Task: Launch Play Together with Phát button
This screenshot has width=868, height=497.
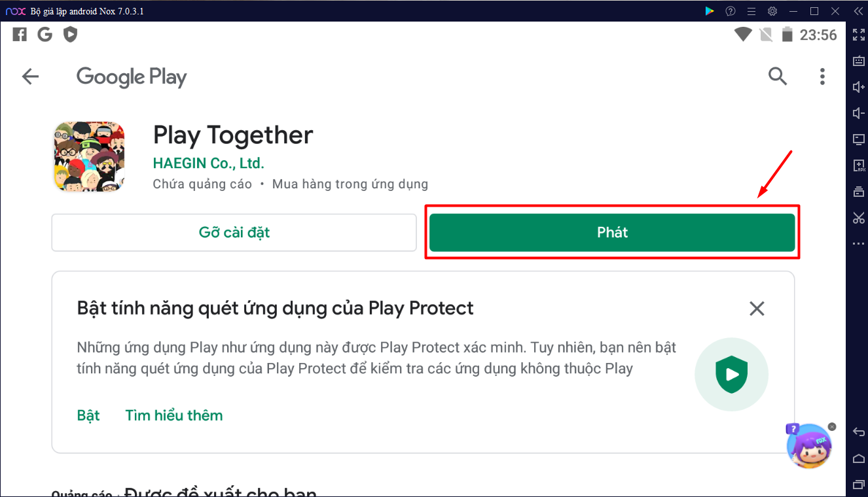Action: click(x=612, y=232)
